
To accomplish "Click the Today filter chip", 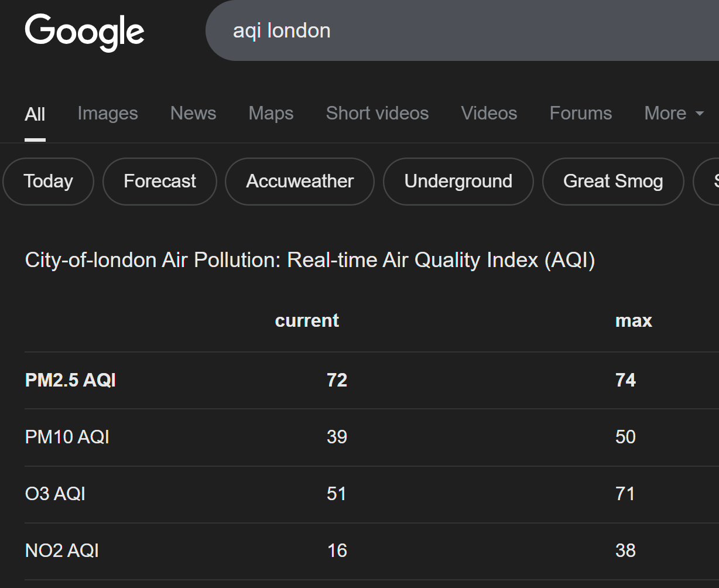I will 49,182.
